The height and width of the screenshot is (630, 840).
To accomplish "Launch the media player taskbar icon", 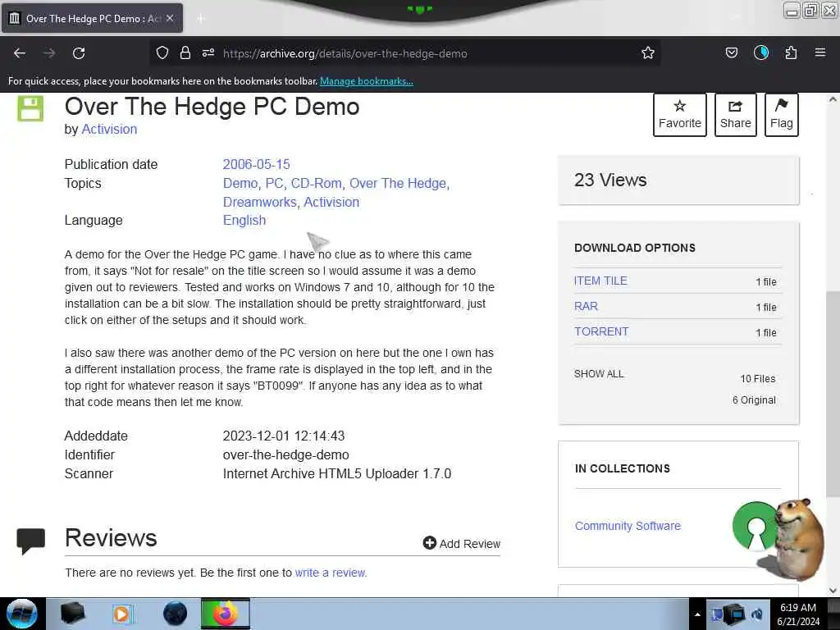I will pos(123,614).
